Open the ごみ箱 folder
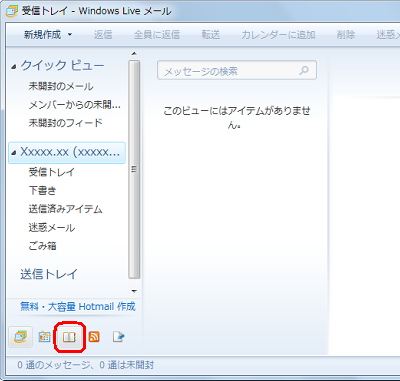 [x=42, y=246]
